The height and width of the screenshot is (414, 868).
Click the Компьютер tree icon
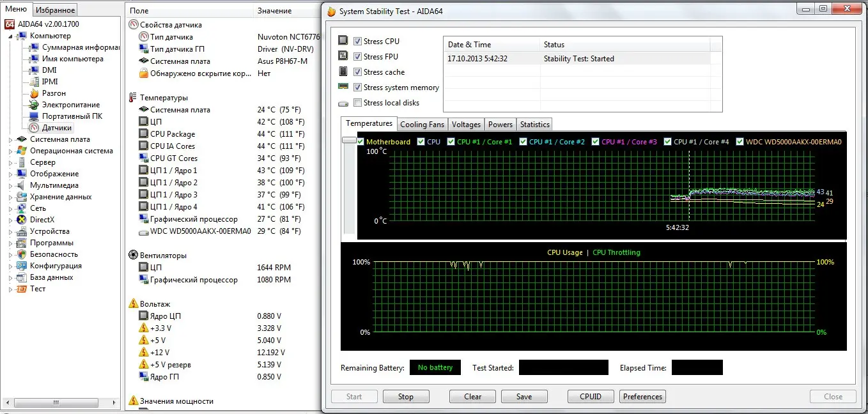click(22, 36)
